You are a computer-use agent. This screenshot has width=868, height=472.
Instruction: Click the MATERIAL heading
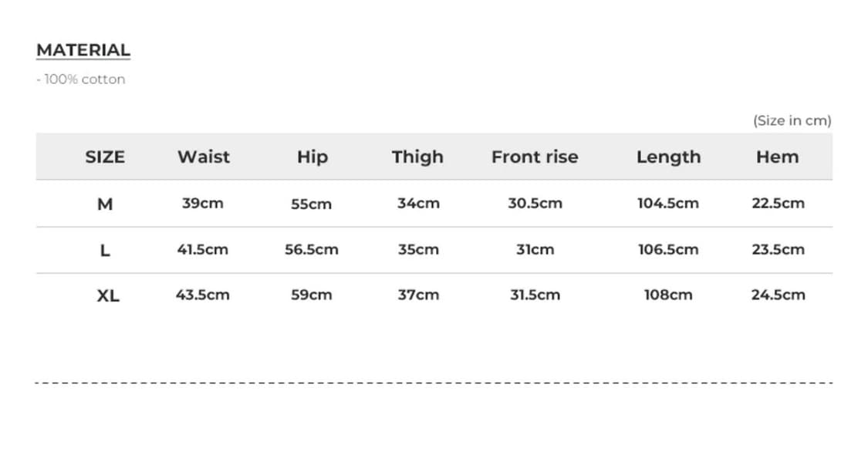pos(83,50)
